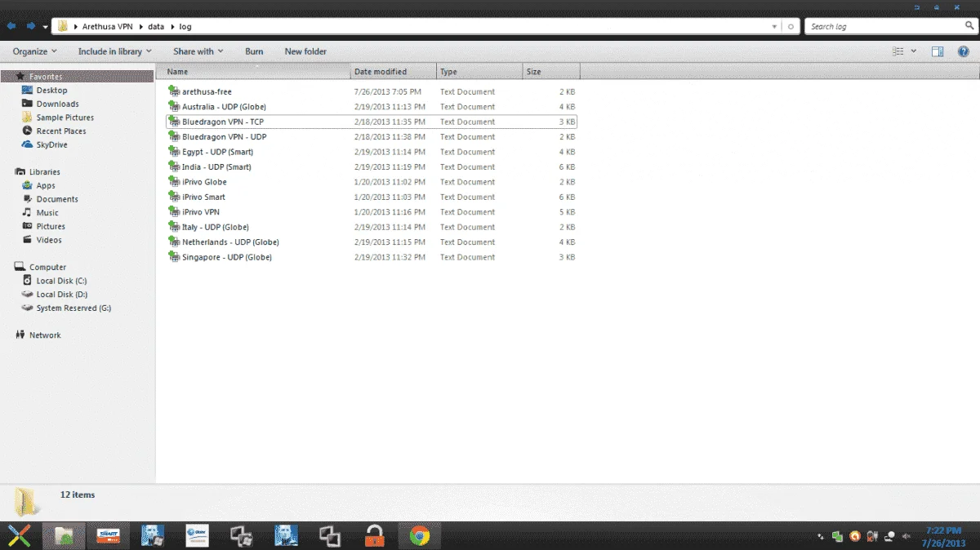Click the Videos library icon

[28, 240]
